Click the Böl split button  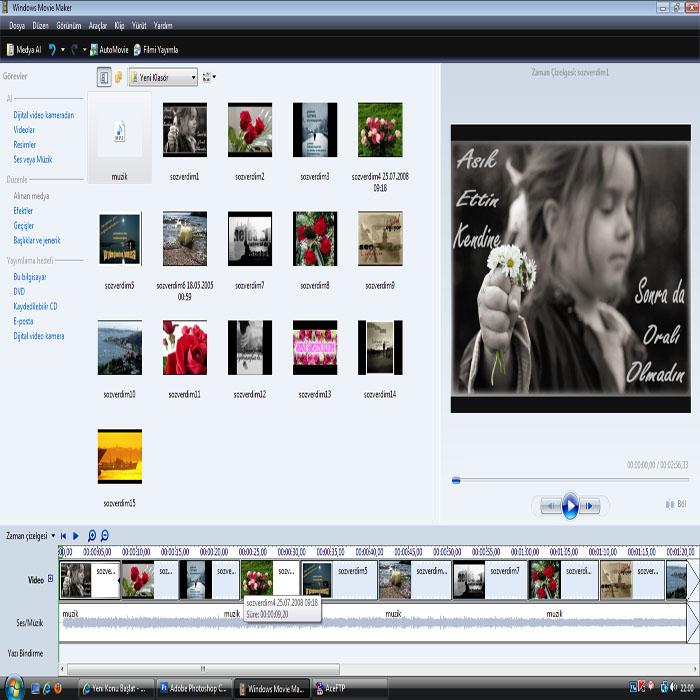676,504
